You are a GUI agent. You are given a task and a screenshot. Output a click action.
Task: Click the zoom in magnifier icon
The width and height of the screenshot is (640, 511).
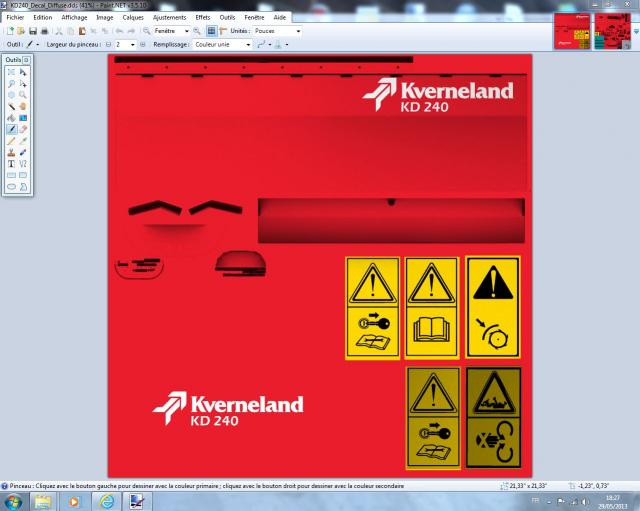[x=197, y=31]
